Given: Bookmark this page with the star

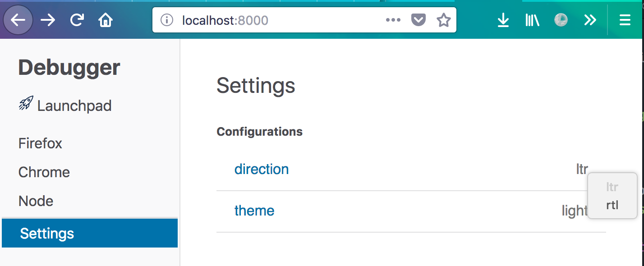Looking at the screenshot, I should pyautogui.click(x=444, y=20).
